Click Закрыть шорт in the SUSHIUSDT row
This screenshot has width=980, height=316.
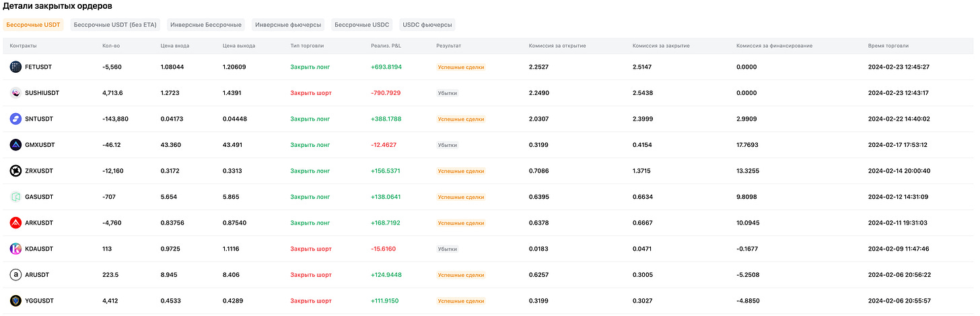311,93
